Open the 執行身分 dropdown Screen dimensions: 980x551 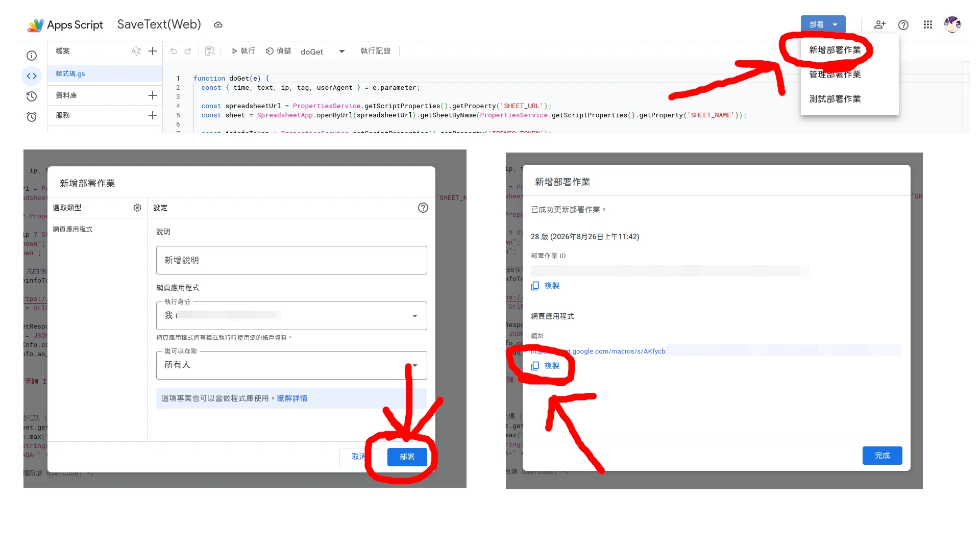pyautogui.click(x=291, y=316)
